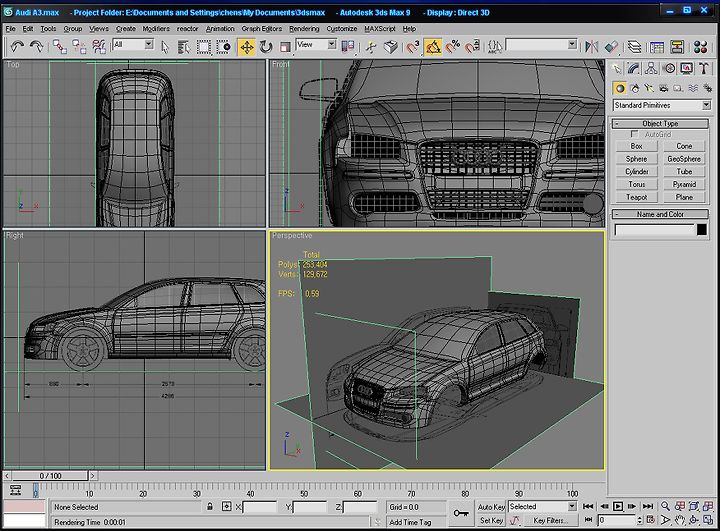Toggle Auto Key animation mode

click(491, 507)
